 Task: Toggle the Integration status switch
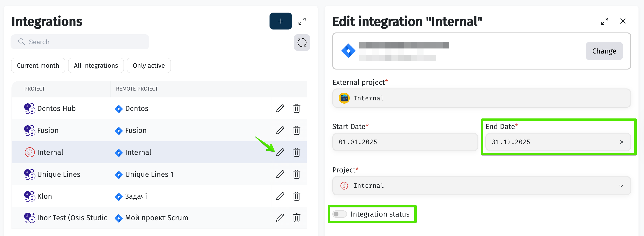coord(339,214)
